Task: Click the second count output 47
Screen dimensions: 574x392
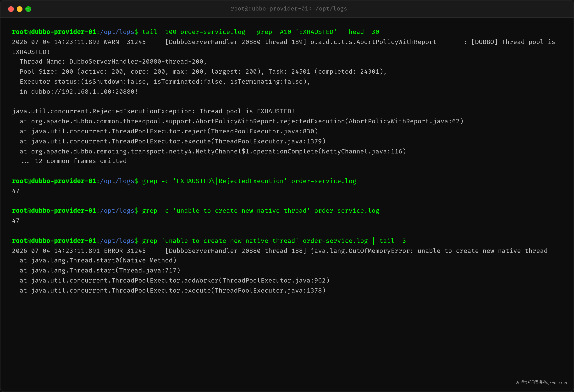Action: pyautogui.click(x=16, y=221)
